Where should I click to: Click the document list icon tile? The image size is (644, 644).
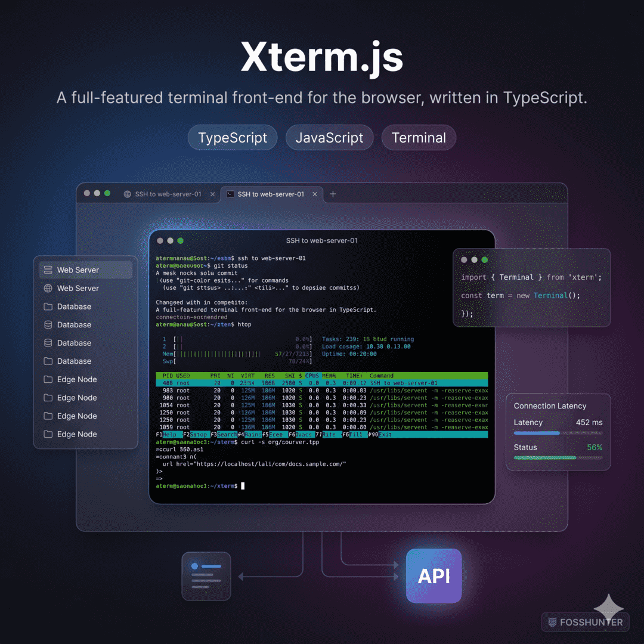(x=206, y=576)
